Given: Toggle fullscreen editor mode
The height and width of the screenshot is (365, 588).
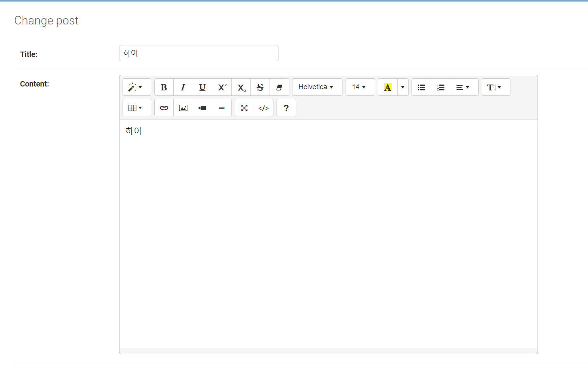Looking at the screenshot, I should click(x=244, y=108).
